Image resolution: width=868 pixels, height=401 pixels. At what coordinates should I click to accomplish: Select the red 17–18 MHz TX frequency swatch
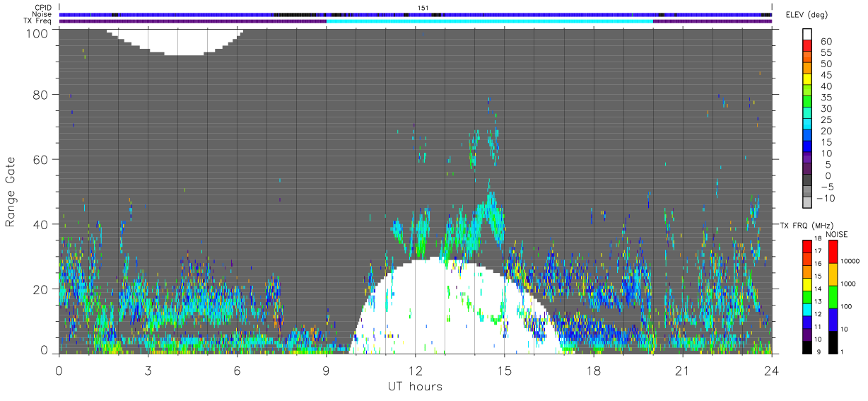coord(807,246)
